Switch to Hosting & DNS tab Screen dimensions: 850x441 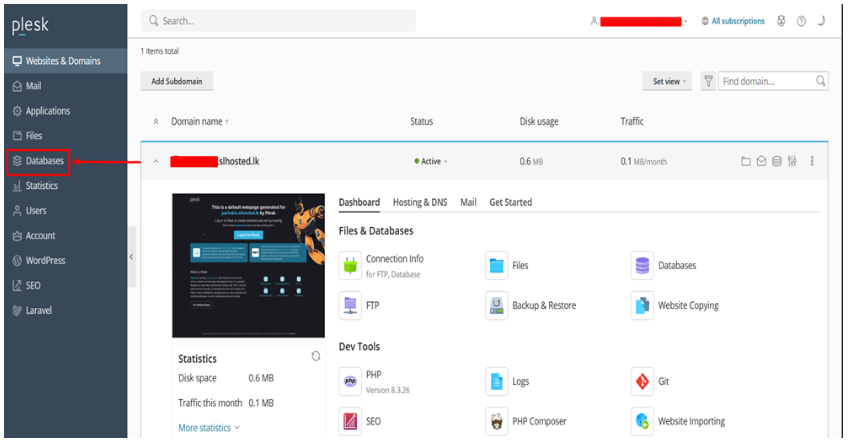tap(419, 202)
